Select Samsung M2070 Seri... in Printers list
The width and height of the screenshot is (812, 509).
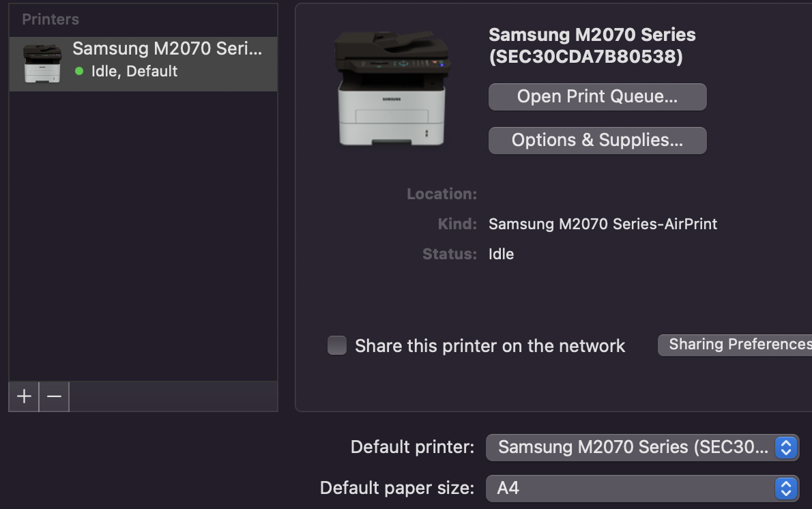point(143,63)
